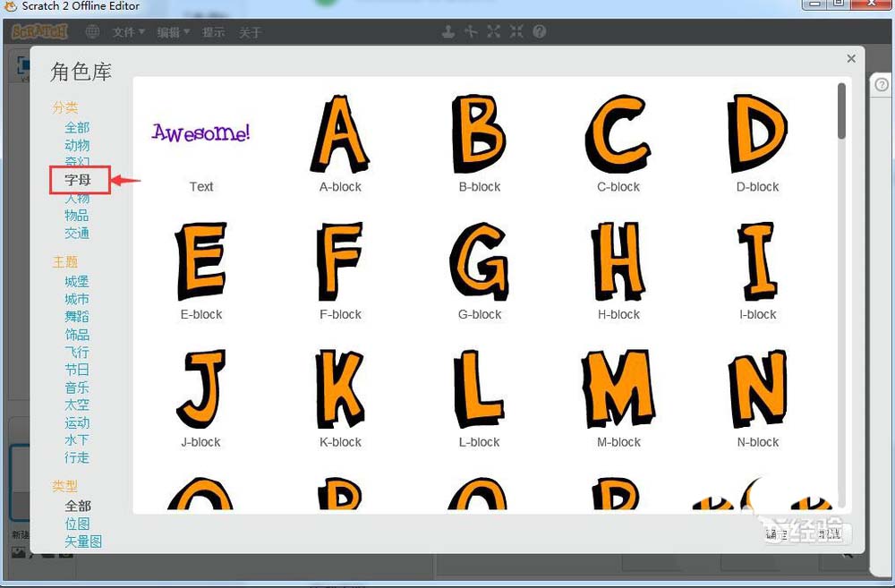Click the Scratch logo
895x588 pixels.
pyautogui.click(x=39, y=32)
